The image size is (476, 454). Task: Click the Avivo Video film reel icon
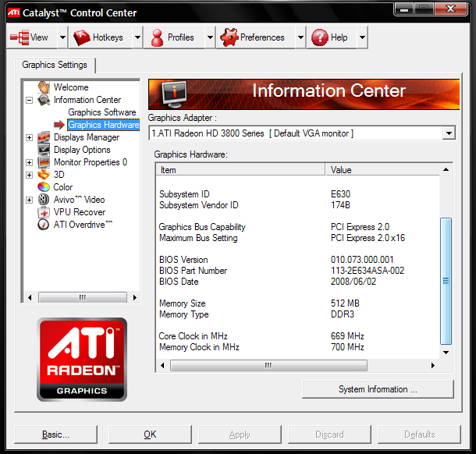click(x=44, y=200)
